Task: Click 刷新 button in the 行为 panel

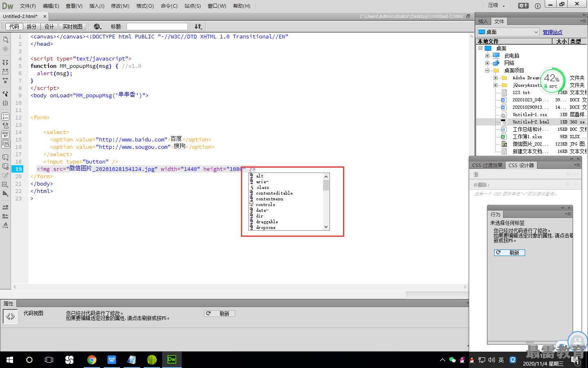Action: click(x=510, y=253)
